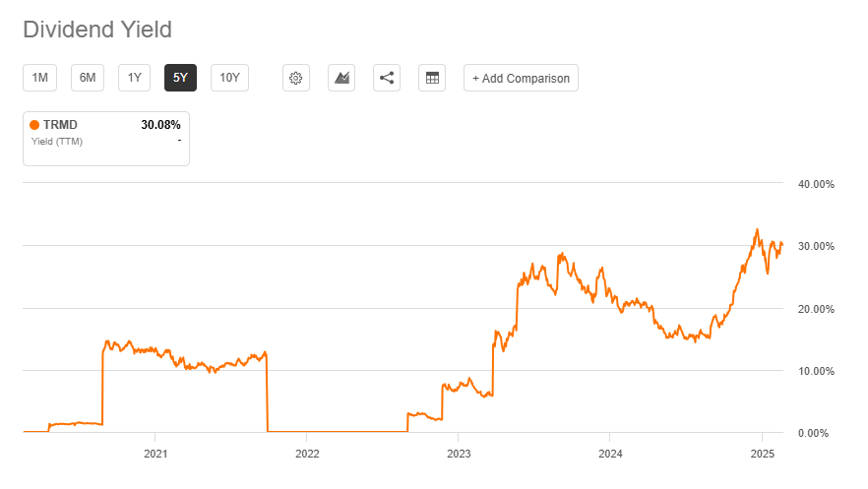This screenshot has height=489, width=868.
Task: Select the active 5Y range
Action: [x=180, y=78]
